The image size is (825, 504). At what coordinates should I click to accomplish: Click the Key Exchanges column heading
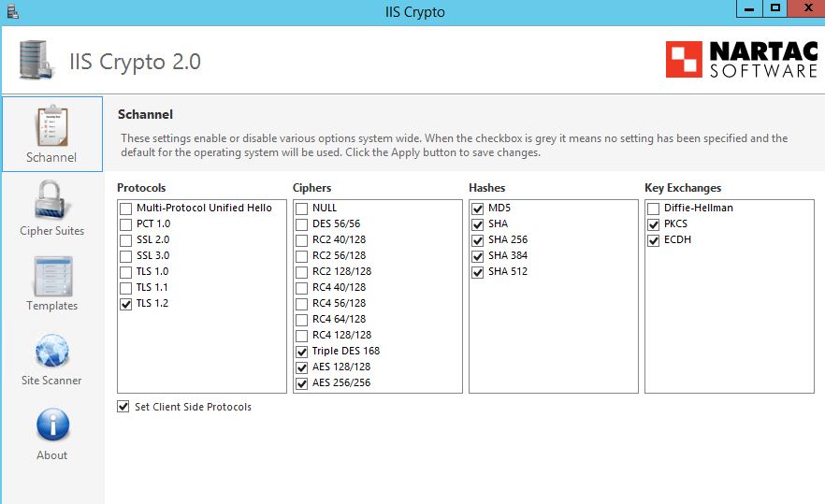pos(683,188)
